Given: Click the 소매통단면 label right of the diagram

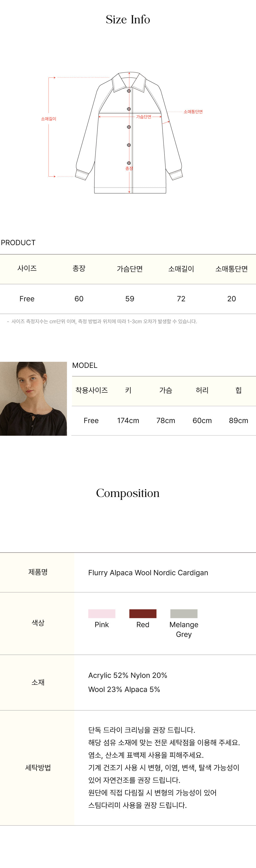Looking at the screenshot, I should [x=193, y=112].
